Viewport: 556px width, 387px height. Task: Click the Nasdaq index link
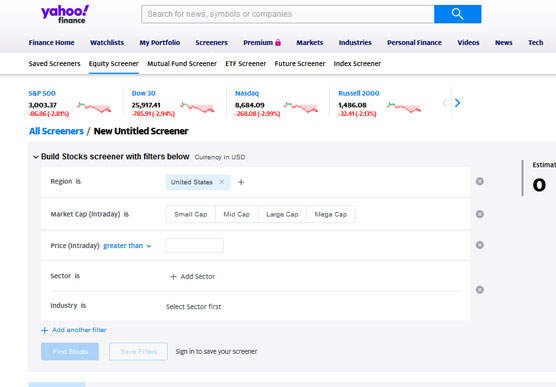[247, 93]
